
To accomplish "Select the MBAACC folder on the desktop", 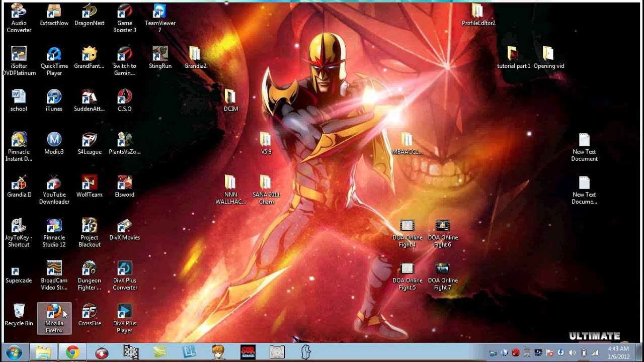I will pos(407,143).
